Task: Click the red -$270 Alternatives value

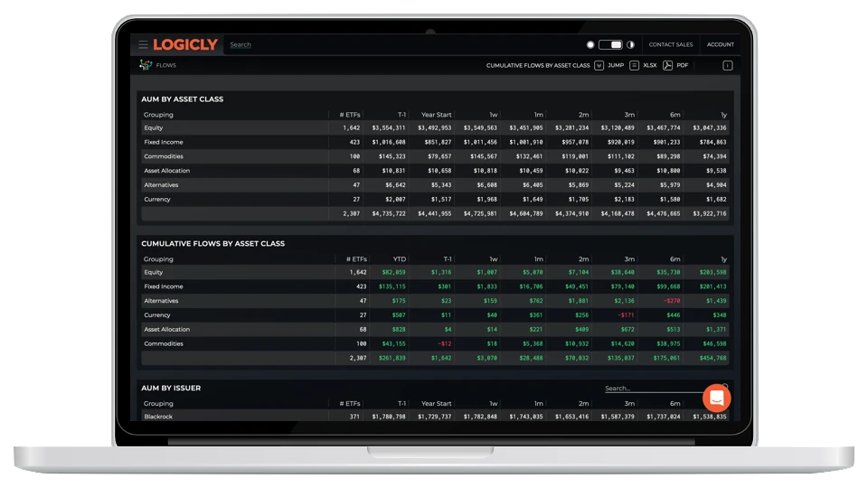Action: click(x=672, y=301)
